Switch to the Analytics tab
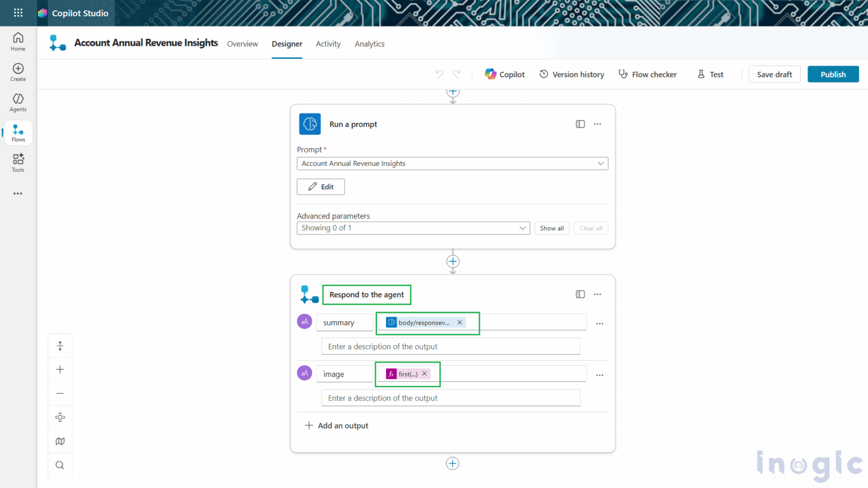This screenshot has height=488, width=868. point(369,43)
